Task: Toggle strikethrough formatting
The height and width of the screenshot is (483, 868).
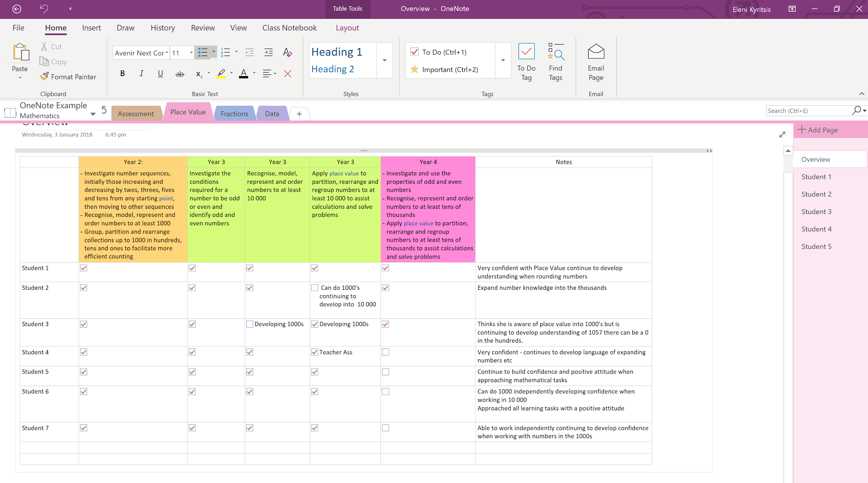Action: coord(180,73)
